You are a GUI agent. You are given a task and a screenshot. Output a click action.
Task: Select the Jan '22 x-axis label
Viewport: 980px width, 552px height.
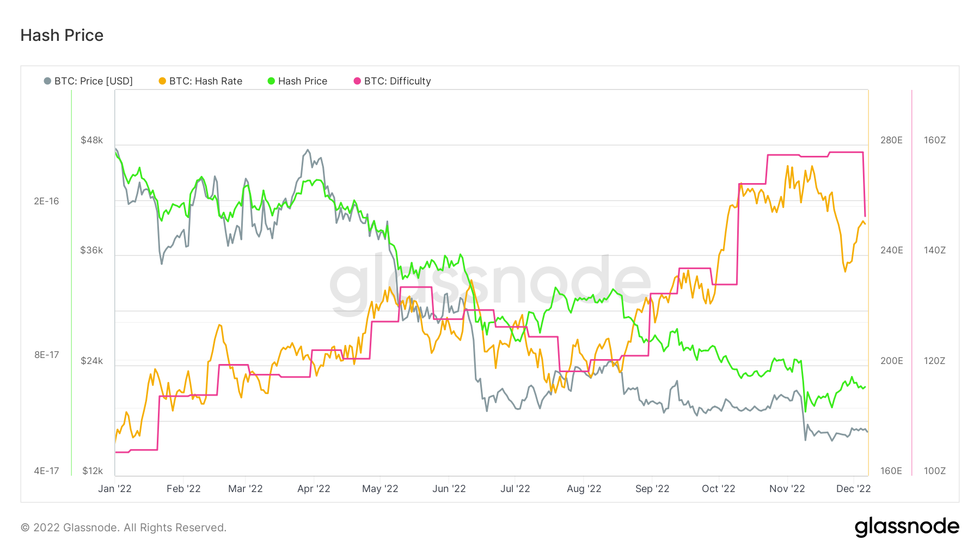115,489
